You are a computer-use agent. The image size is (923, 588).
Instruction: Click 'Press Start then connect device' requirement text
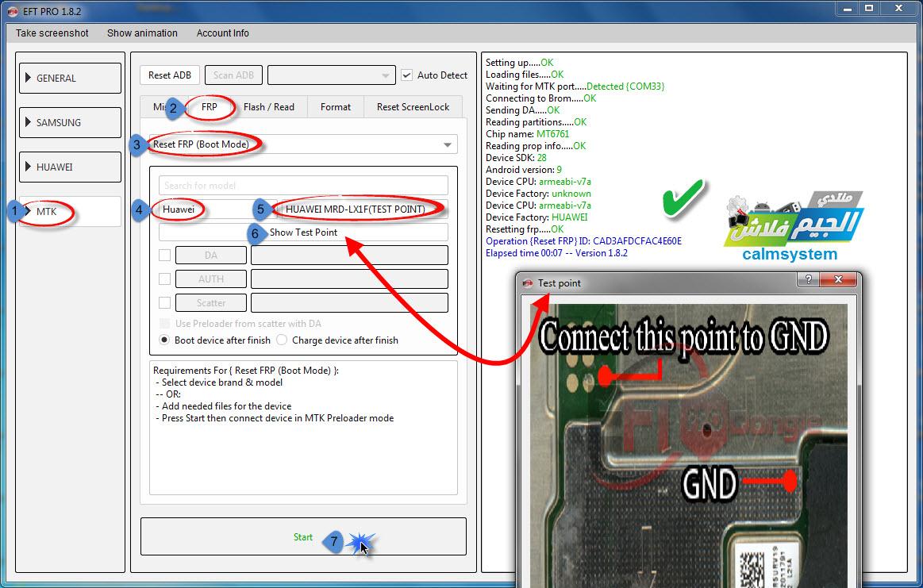[275, 418]
